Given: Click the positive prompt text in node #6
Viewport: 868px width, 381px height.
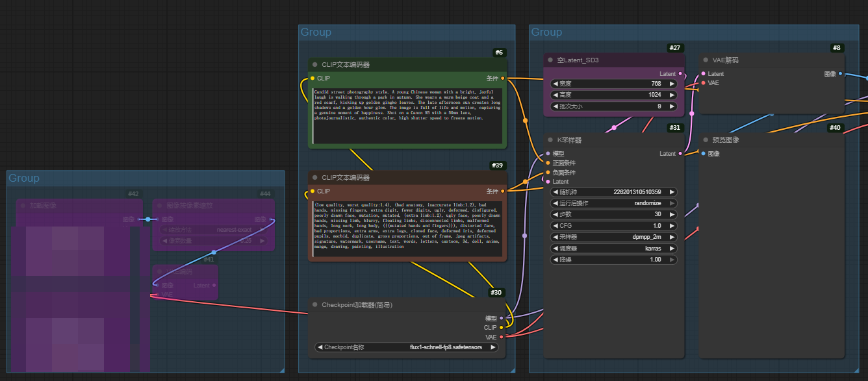Looking at the screenshot, I should (x=408, y=116).
